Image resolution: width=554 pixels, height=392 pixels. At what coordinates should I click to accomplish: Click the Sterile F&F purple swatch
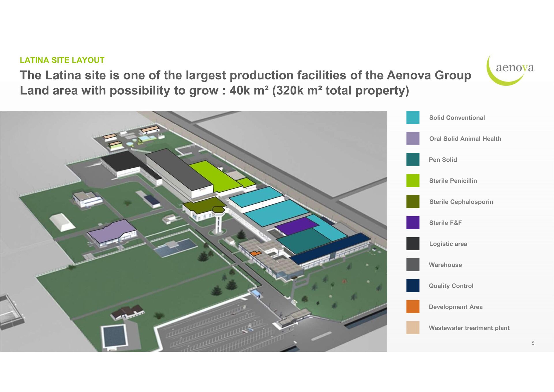pos(413,223)
